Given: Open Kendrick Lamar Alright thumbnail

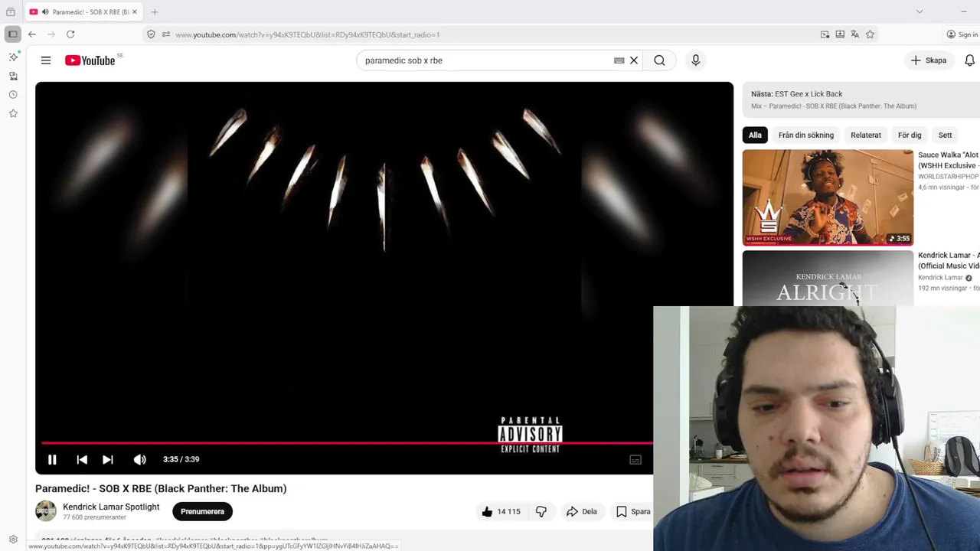Looking at the screenshot, I should coord(828,279).
